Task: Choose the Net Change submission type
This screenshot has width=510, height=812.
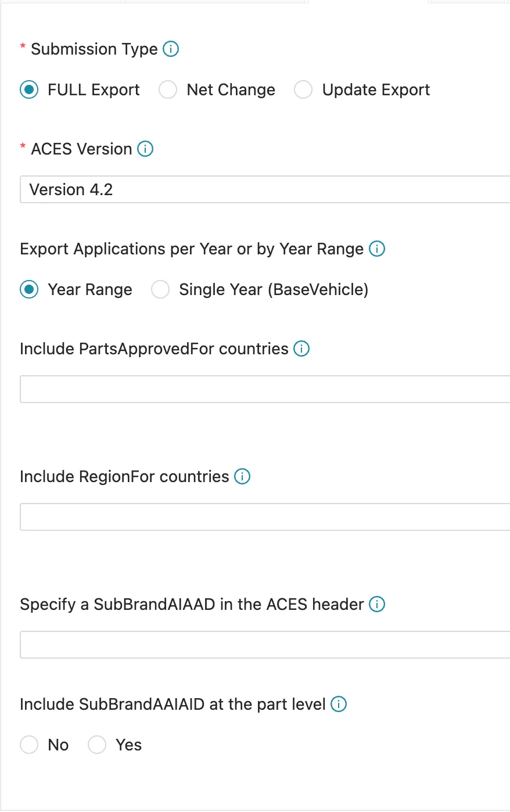Action: coord(168,90)
